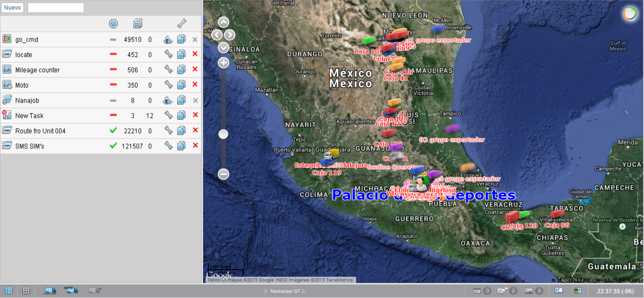
Task: Pan map down with arrow button
Action: [223, 48]
